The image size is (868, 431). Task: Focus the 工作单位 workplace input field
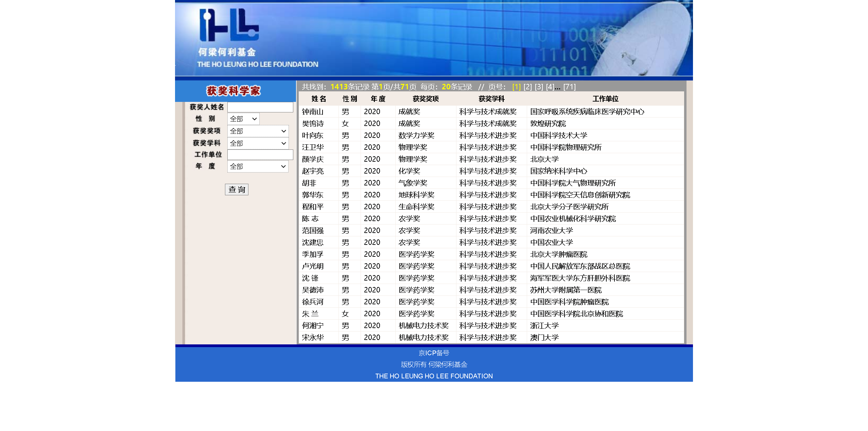pyautogui.click(x=260, y=155)
